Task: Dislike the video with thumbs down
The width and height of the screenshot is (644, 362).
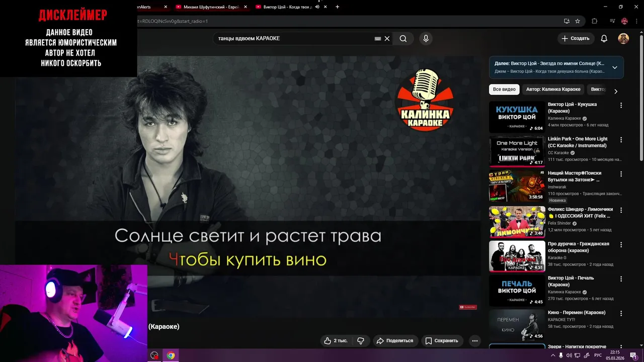Action: [x=361, y=340]
